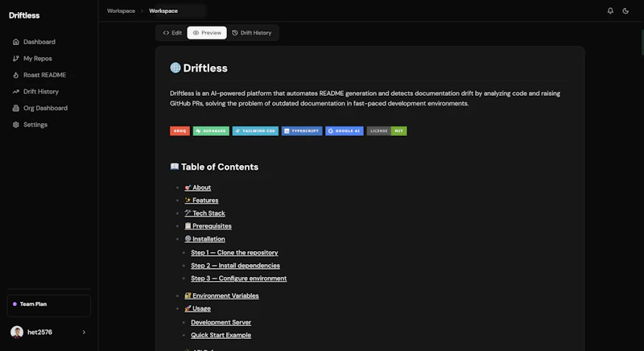Expand the het2576 account chevron
Screen dimensions: 644x351
coord(84,332)
